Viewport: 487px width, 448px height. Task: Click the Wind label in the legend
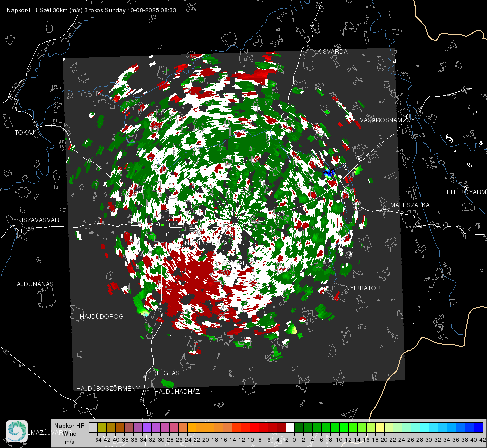(70, 434)
